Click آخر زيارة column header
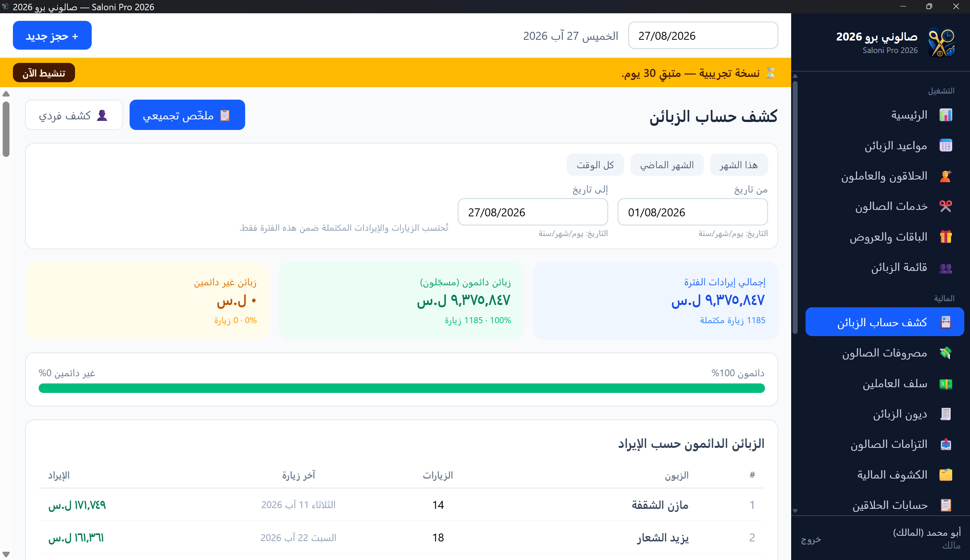This screenshot has height=560, width=970. [299, 476]
